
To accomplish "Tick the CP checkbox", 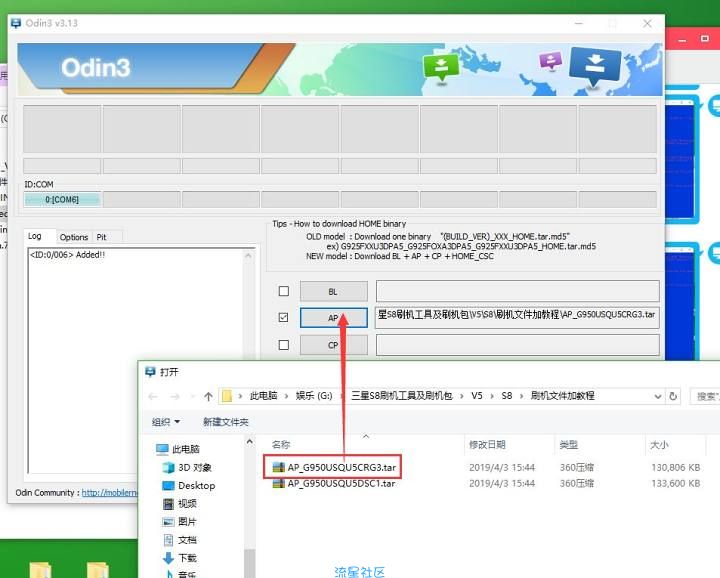I will click(284, 345).
